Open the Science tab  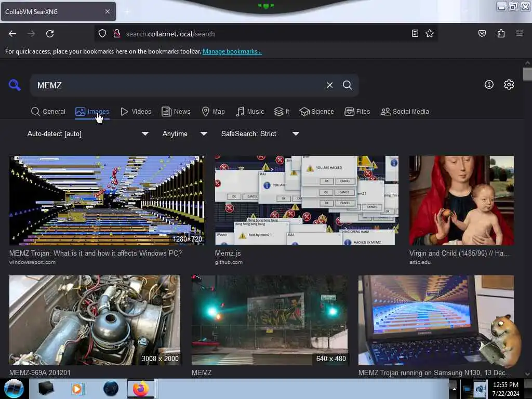[x=316, y=112]
